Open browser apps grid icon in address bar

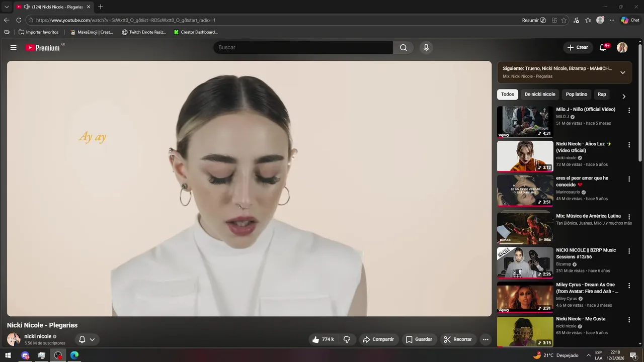tap(554, 20)
